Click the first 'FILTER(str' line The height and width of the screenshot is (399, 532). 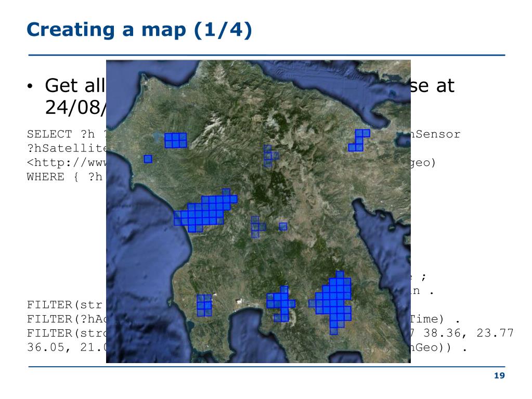[x=64, y=305]
